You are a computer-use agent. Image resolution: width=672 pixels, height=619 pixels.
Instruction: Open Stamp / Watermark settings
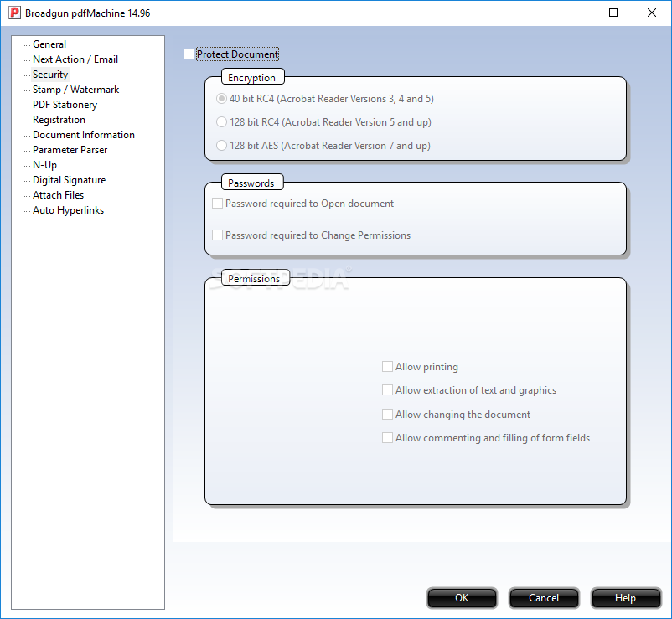76,89
